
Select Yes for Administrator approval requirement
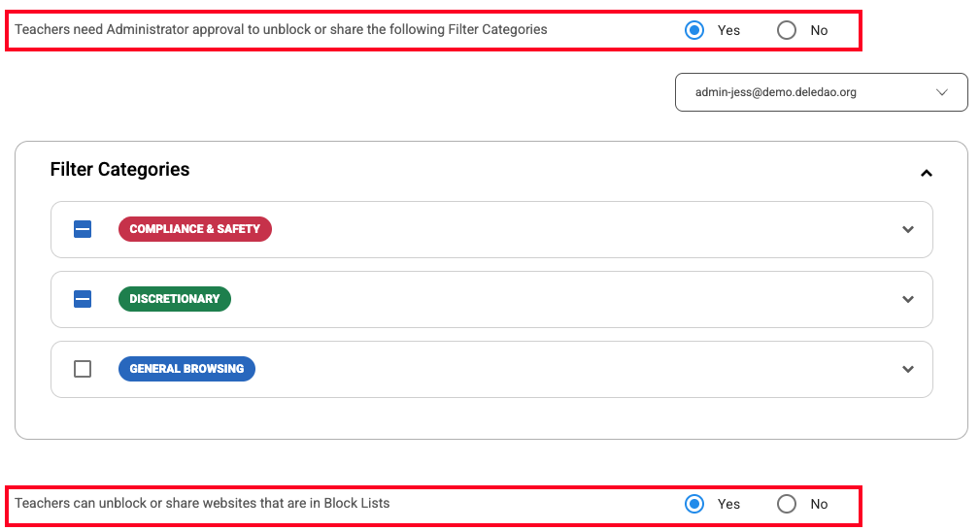click(x=694, y=30)
